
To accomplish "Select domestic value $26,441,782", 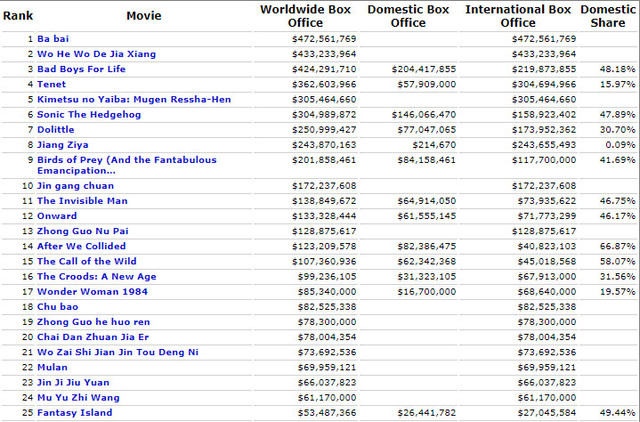I will point(427,412).
